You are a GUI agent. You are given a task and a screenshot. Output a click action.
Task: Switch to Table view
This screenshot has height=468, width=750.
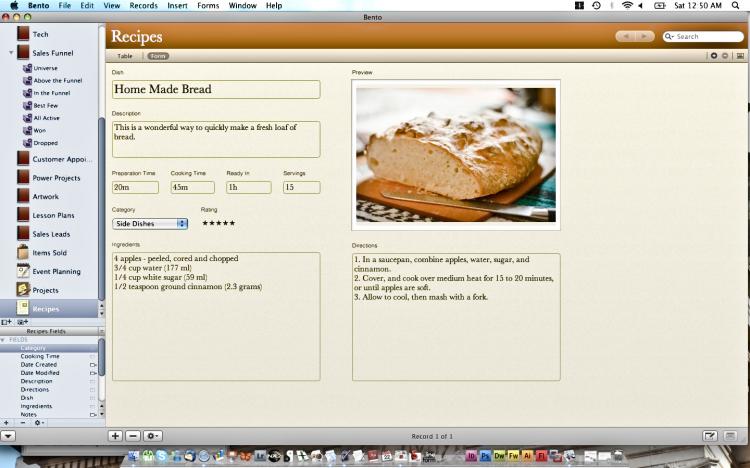125,56
